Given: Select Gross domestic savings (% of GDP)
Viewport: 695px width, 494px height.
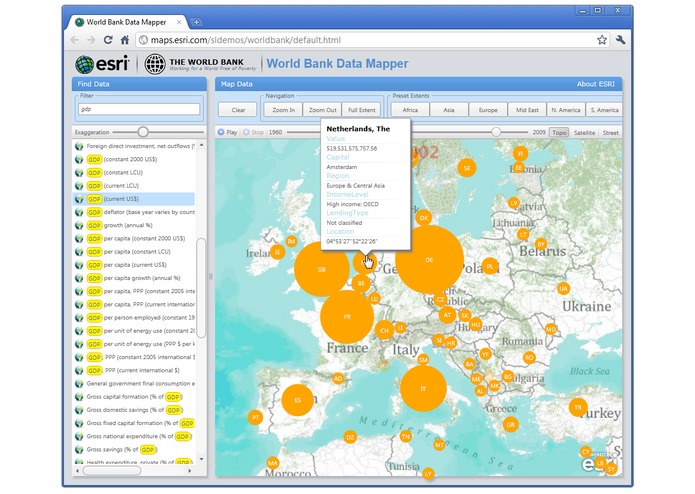Looking at the screenshot, I should click(133, 410).
